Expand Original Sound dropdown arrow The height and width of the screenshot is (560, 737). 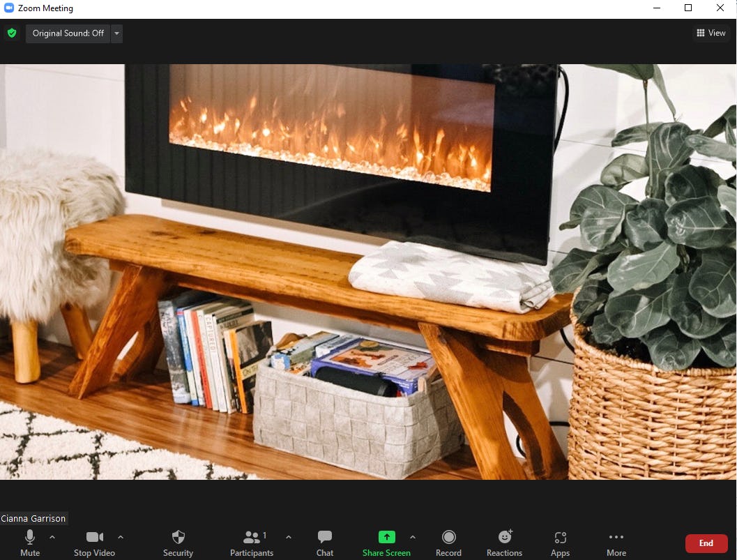point(116,33)
